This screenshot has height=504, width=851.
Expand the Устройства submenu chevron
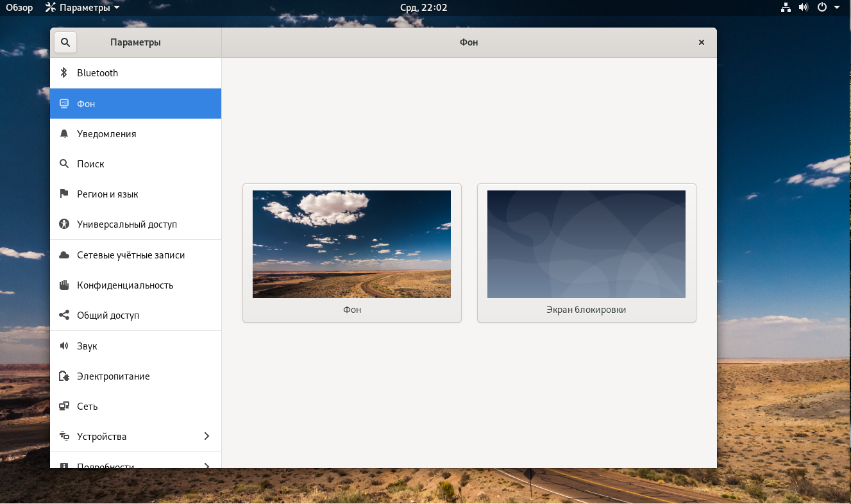click(x=206, y=436)
